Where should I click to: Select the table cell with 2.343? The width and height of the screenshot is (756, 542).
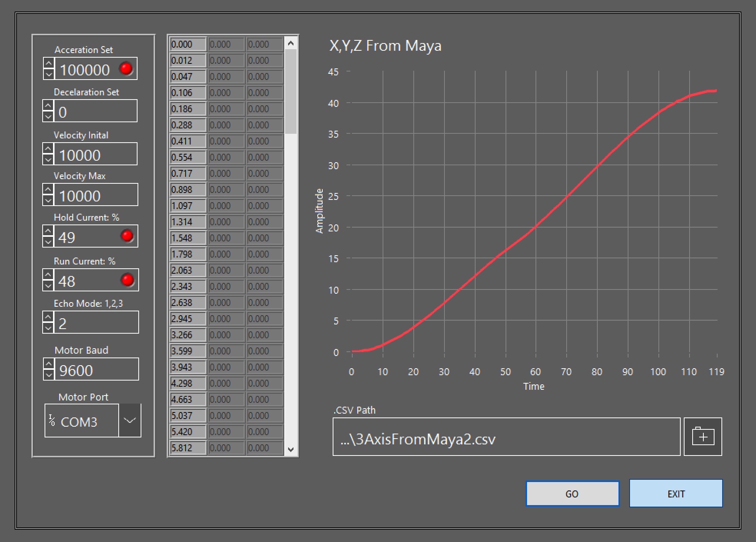pyautogui.click(x=188, y=286)
